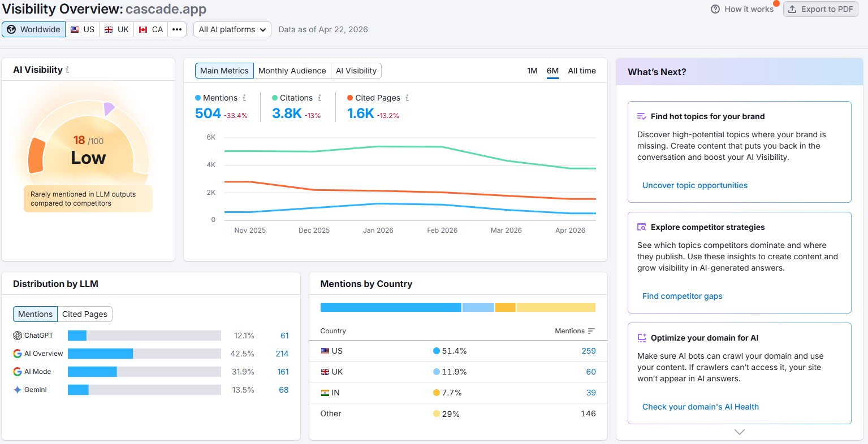Image resolution: width=868 pixels, height=444 pixels.
Task: Open the AI Mode mentions count 161
Action: click(283, 372)
